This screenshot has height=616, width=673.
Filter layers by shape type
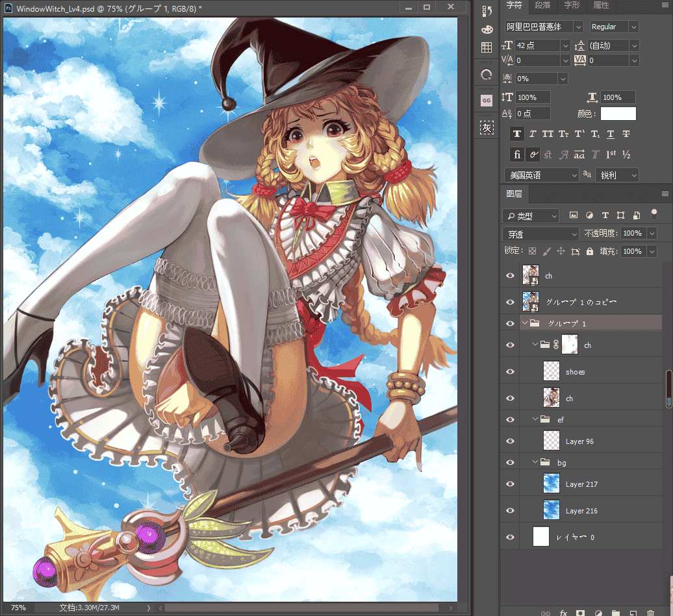[x=620, y=216]
